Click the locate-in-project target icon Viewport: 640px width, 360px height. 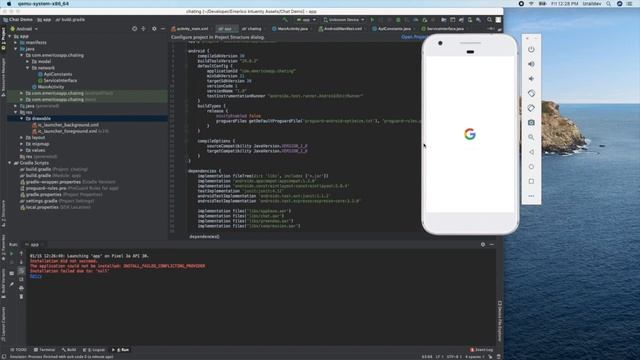[134, 29]
